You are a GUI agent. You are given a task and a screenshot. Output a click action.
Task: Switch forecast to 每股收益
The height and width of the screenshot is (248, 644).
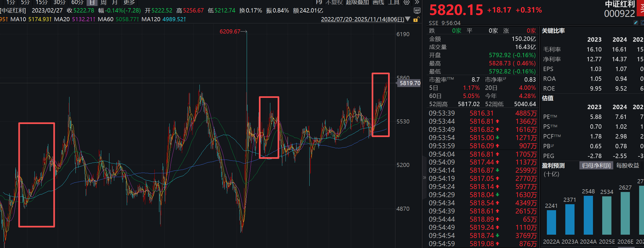[x=627, y=166]
